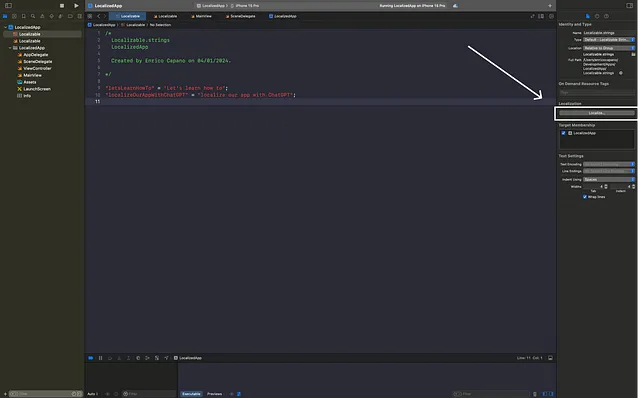This screenshot has height=398, width=640.
Task: Collapse the LocalizedApp project disclosure triangle
Action: tap(6, 27)
